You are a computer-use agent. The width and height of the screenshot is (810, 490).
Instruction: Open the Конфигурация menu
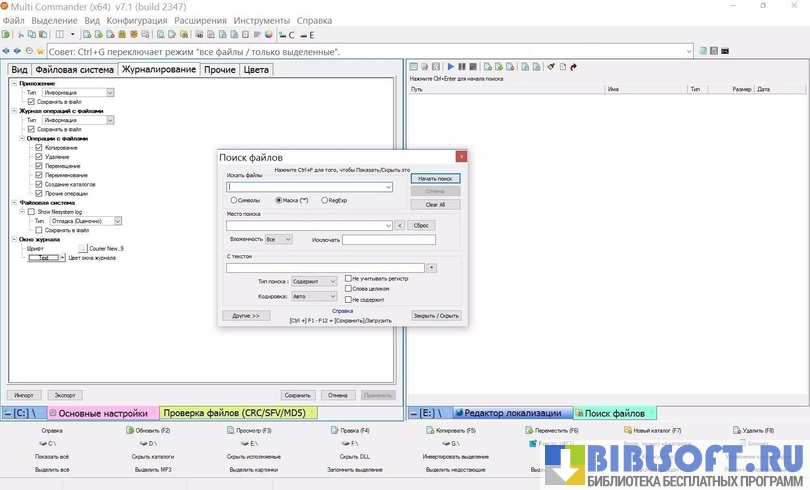point(136,20)
